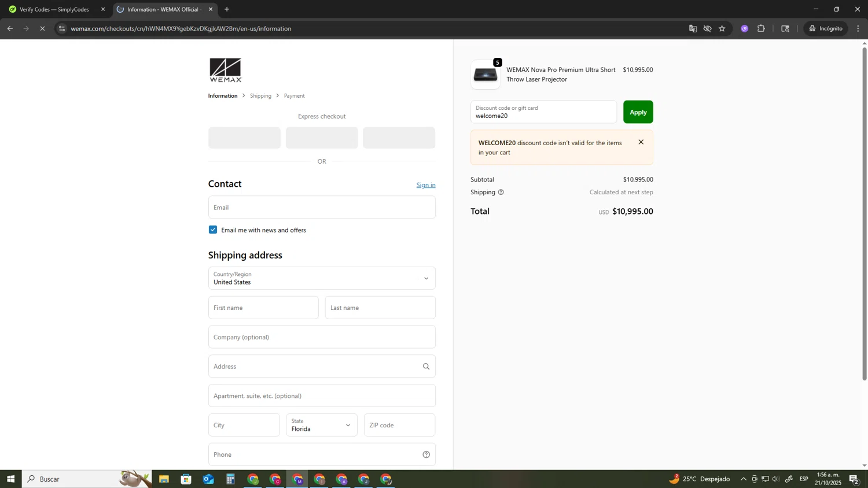Close the Verify Codes SimplyCodes tab
This screenshot has height=488, width=868.
[x=103, y=9]
